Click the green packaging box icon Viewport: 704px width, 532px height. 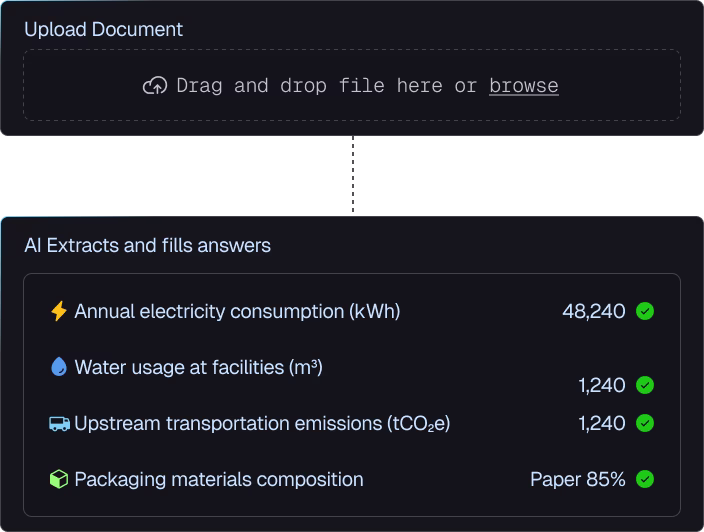[59, 479]
